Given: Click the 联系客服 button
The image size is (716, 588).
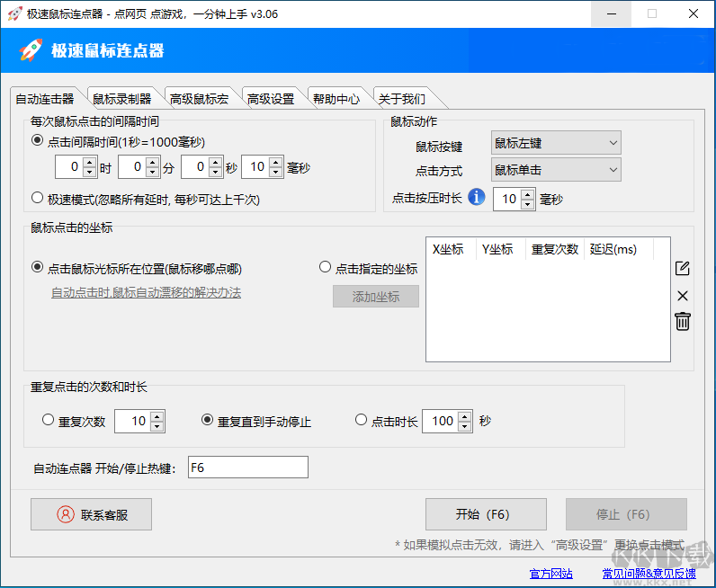Looking at the screenshot, I should click(x=92, y=514).
